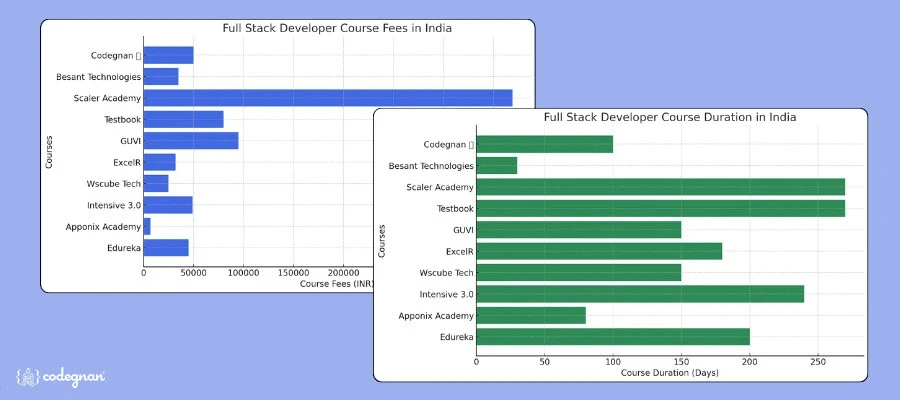This screenshot has width=900, height=400.
Task: Click the 0 tick on the fees chart axis
Action: tap(143, 273)
